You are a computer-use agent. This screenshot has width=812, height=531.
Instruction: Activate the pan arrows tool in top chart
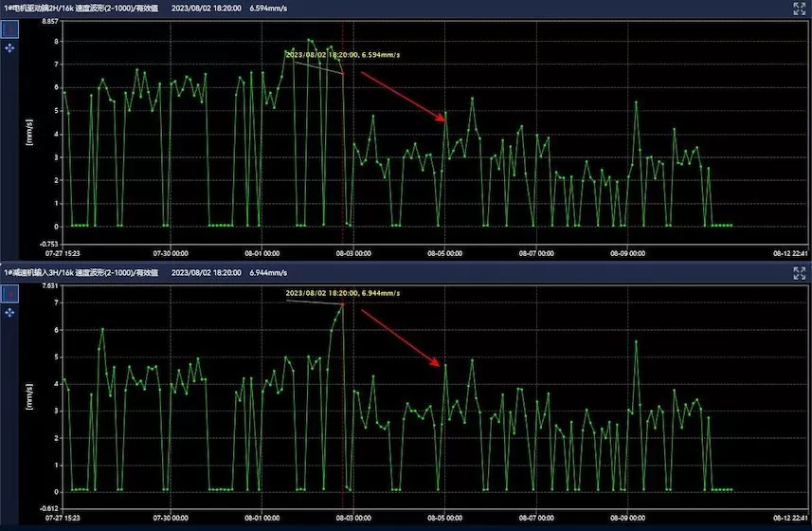[9, 46]
